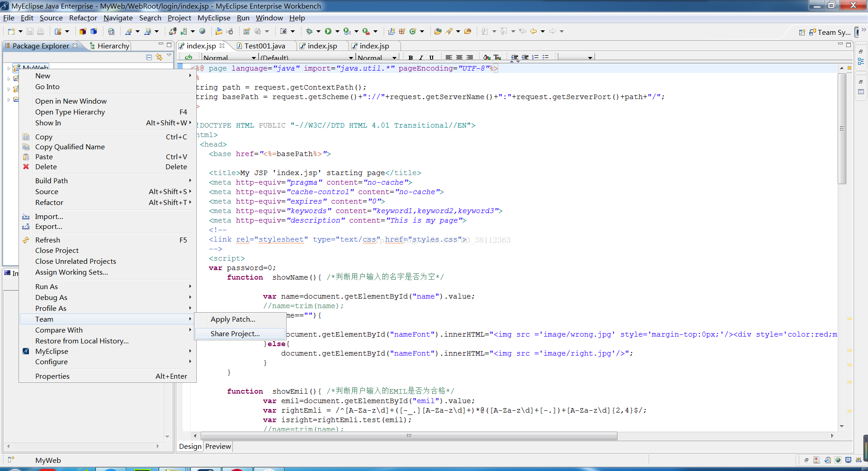Image resolution: width=868 pixels, height=471 pixels.
Task: Click the text foreground color icon
Action: click(x=497, y=57)
